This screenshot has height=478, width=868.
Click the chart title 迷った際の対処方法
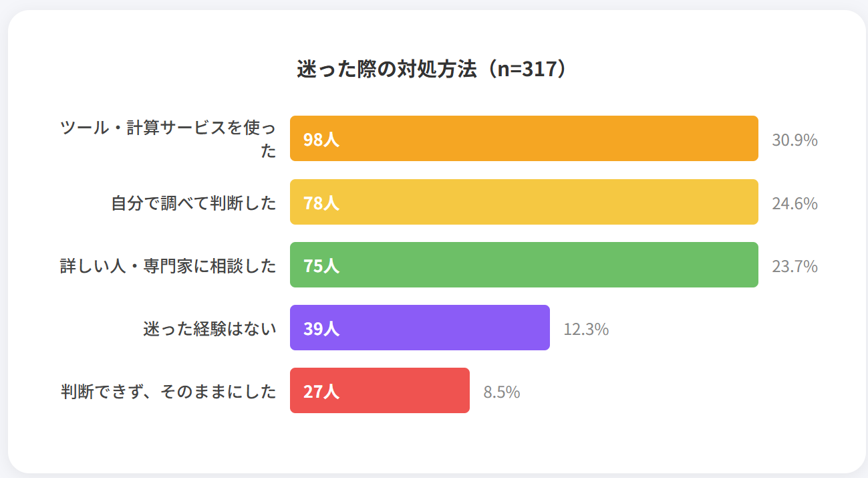[434, 70]
